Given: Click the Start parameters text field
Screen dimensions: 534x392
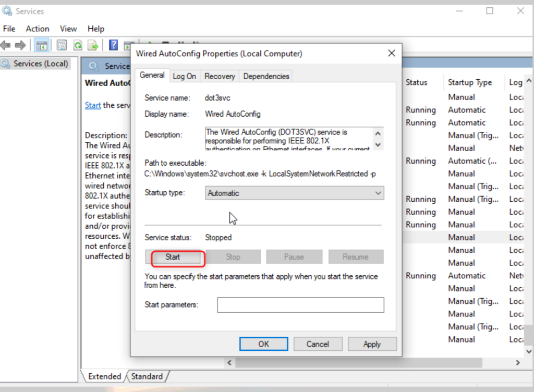Looking at the screenshot, I should [x=300, y=304].
